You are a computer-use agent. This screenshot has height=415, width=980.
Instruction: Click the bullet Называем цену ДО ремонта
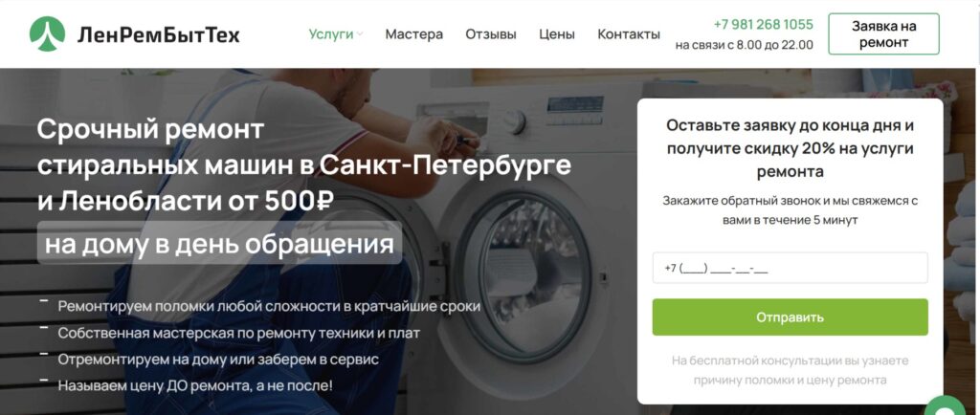(x=195, y=386)
